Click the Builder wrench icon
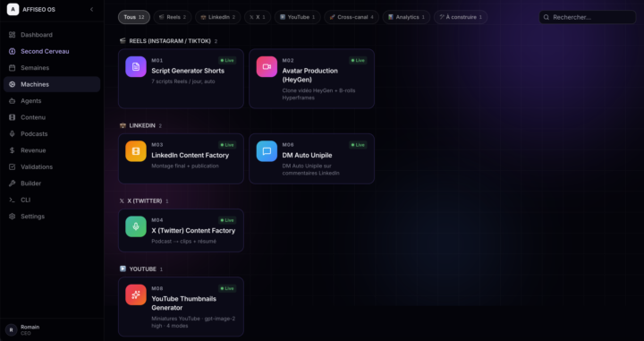644x341 pixels. pyautogui.click(x=13, y=183)
